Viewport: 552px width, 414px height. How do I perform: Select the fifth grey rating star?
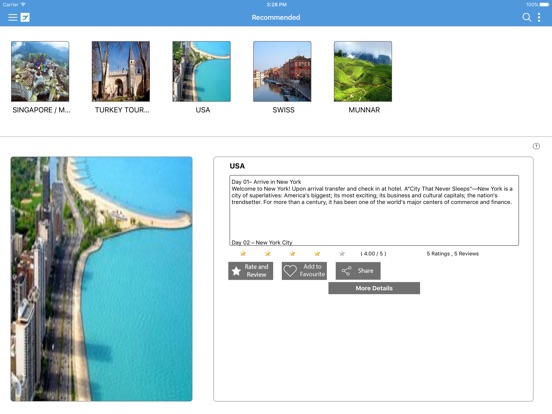341,253
